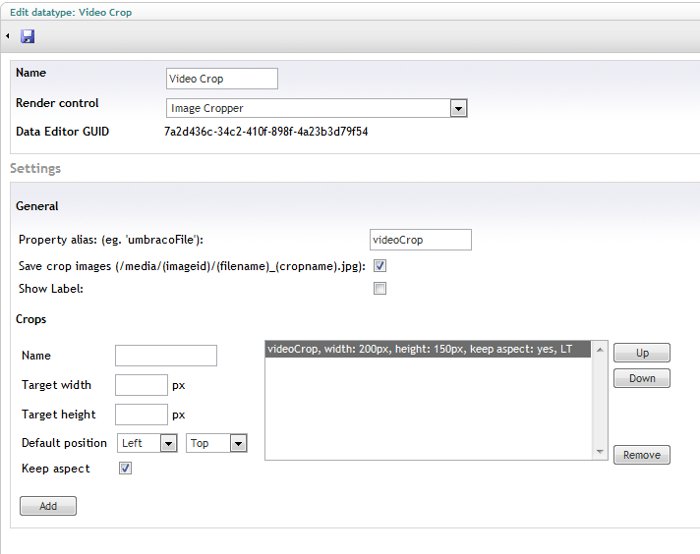
Task: Click the Target width input
Action: click(141, 385)
